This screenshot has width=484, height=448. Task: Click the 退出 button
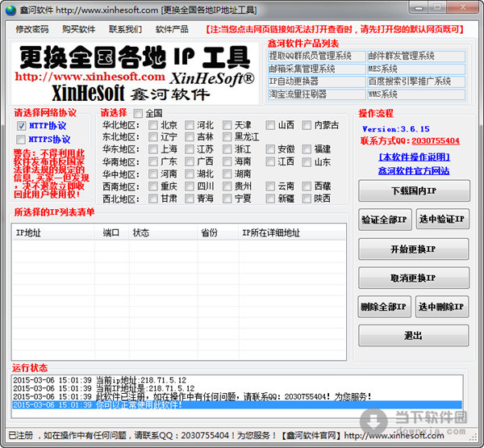click(414, 336)
